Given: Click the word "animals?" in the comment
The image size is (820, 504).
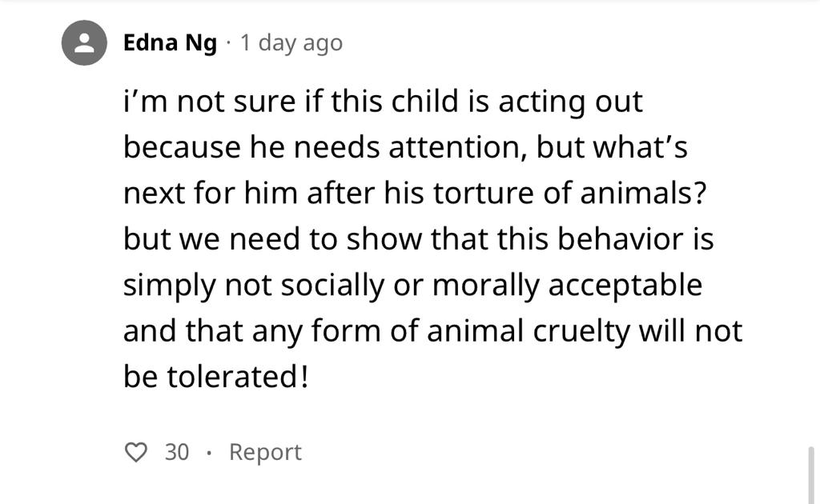Looking at the screenshot, I should [643, 193].
